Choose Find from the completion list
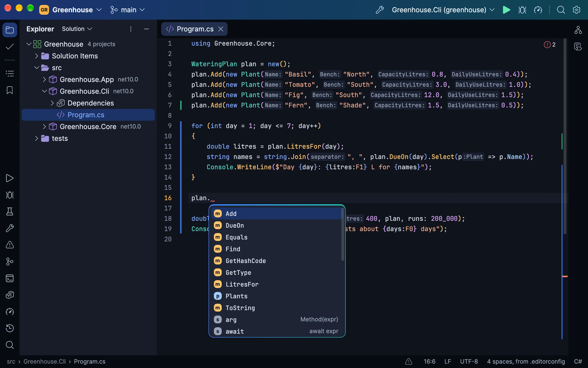588x368 pixels. point(276,249)
